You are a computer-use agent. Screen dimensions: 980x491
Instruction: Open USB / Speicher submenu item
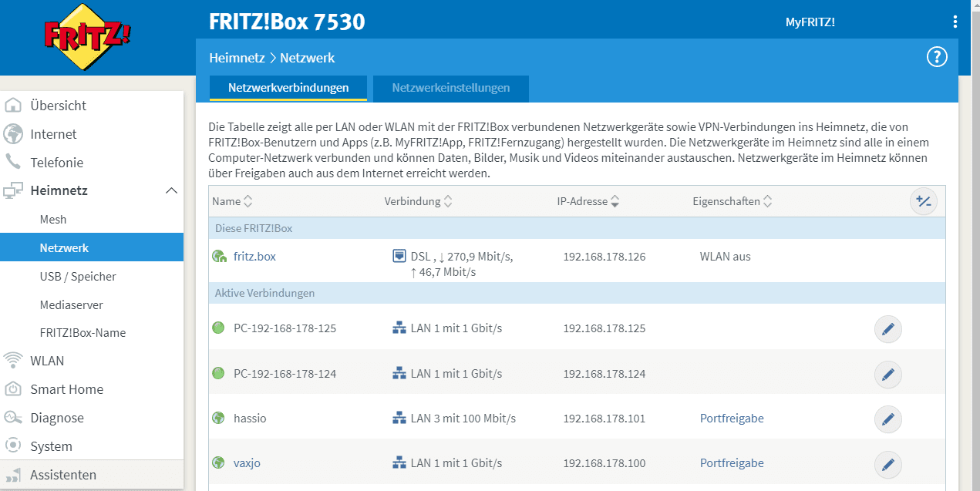[x=78, y=277]
